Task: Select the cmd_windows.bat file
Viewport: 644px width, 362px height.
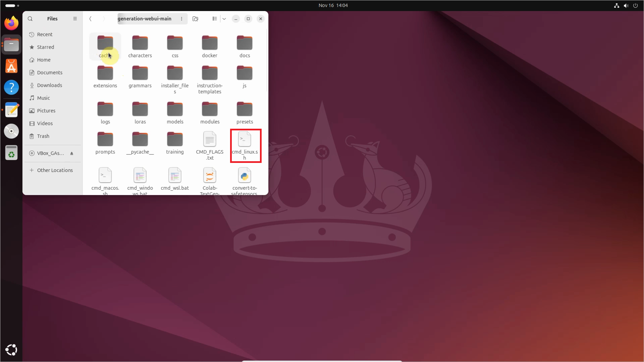Action: pyautogui.click(x=140, y=181)
